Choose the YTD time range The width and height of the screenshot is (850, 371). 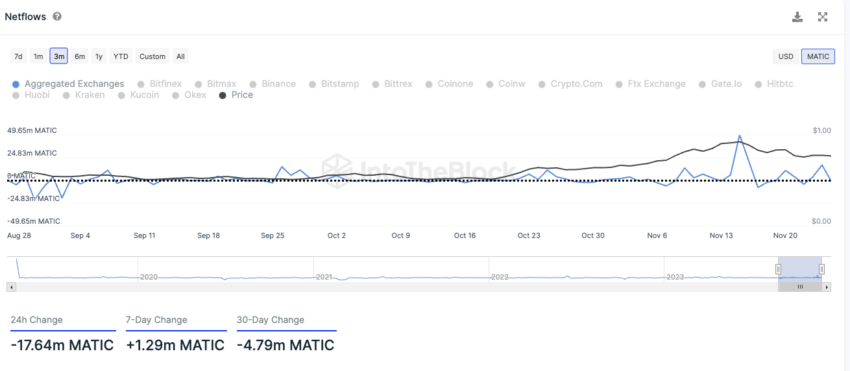(121, 56)
